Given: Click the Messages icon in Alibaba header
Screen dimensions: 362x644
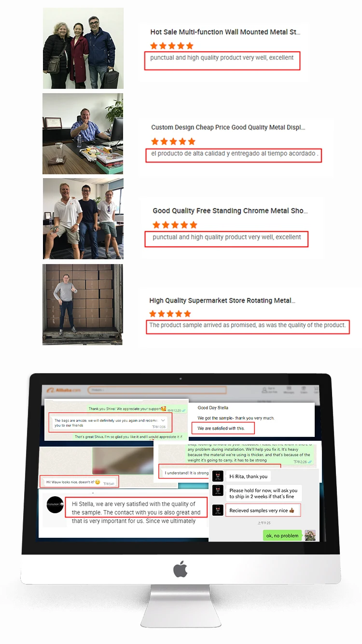Looking at the screenshot, I should tap(289, 389).
